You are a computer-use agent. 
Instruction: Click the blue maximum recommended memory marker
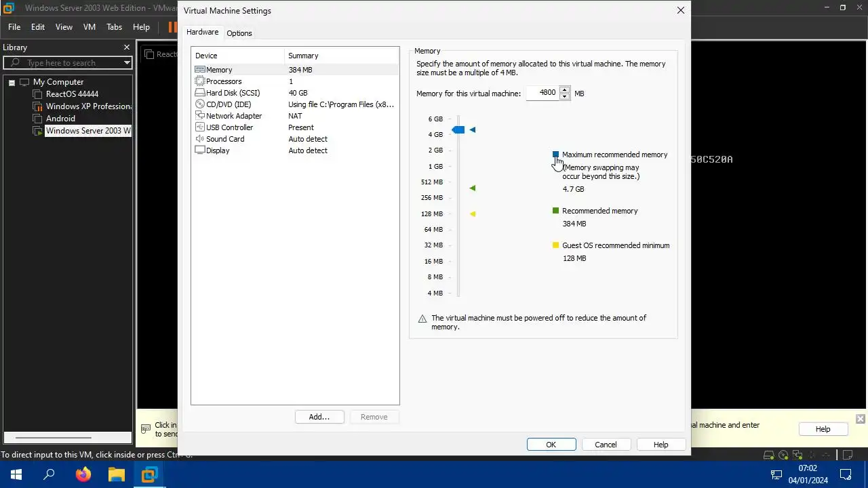pyautogui.click(x=473, y=129)
